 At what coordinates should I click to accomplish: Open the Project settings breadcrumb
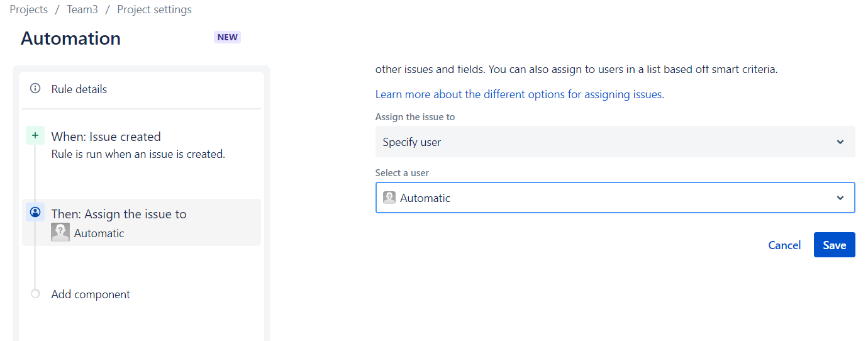pyautogui.click(x=155, y=9)
